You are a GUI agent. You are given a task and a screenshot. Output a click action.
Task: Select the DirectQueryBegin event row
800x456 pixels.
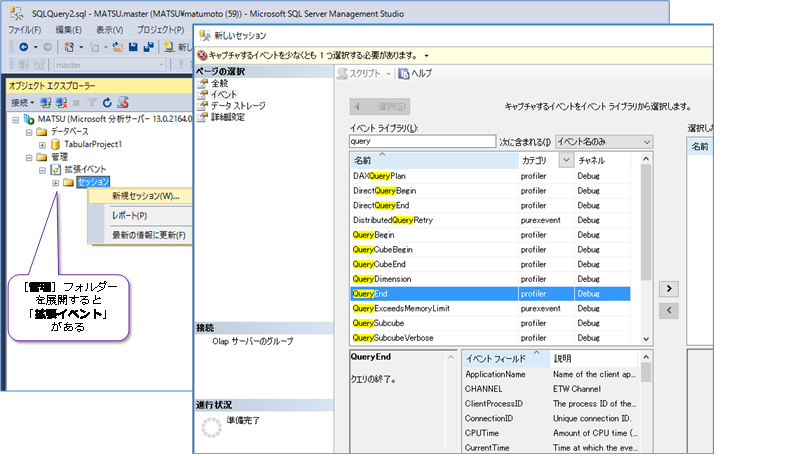[490, 191]
